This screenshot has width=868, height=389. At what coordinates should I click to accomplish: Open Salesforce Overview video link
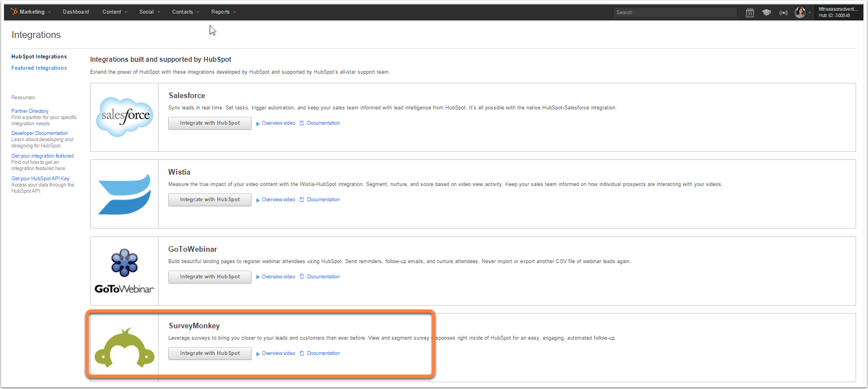pyautogui.click(x=278, y=123)
